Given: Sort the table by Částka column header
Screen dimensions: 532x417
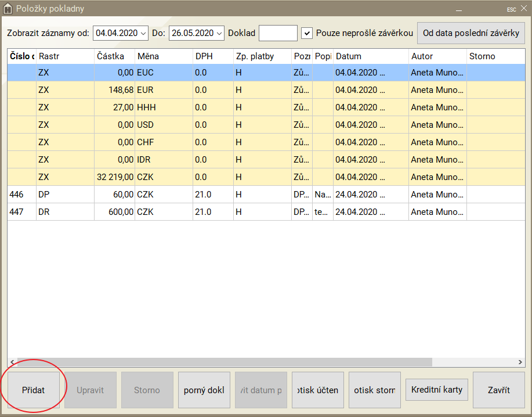Looking at the screenshot, I should coord(114,56).
